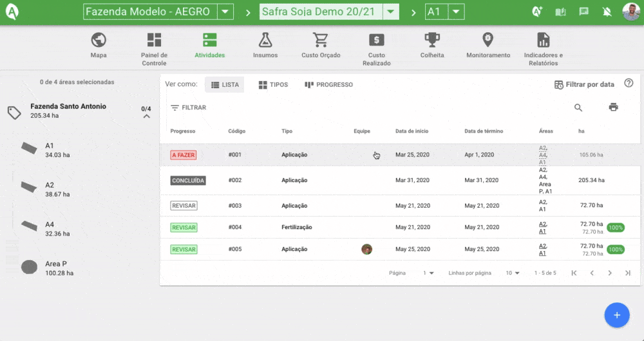644x341 pixels.
Task: Collapse the Fazenda Santo Antonio group
Action: 146,116
